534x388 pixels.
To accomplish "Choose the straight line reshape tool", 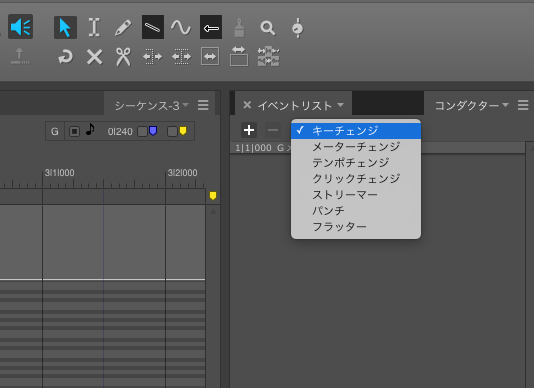I will coord(153,27).
